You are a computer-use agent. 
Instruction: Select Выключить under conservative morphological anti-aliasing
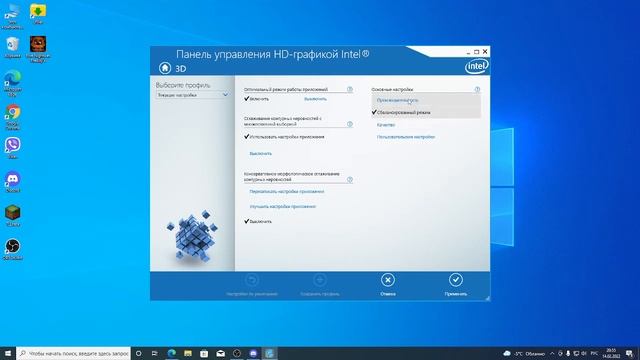tap(260, 222)
